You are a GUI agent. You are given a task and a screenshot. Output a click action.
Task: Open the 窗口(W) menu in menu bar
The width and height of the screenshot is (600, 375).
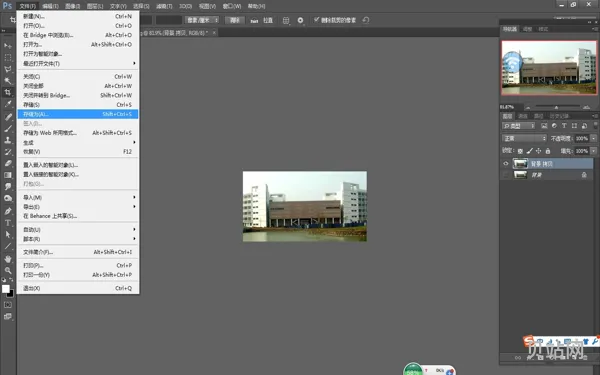pos(232,6)
